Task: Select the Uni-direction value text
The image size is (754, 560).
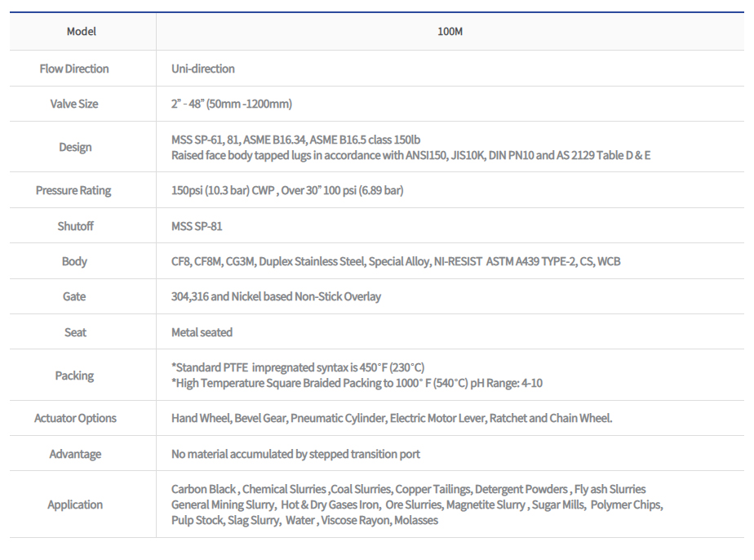Action: (x=202, y=69)
